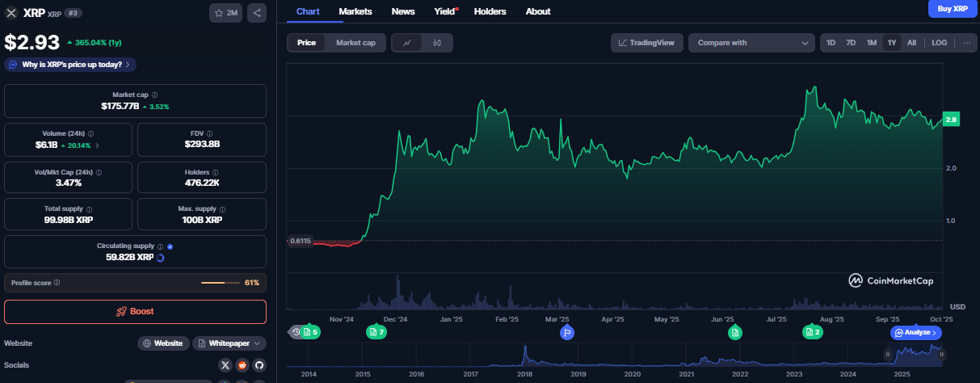Screen dimensions: 980x383
Task: Click info icon next to Market cap
Action: tap(155, 95)
